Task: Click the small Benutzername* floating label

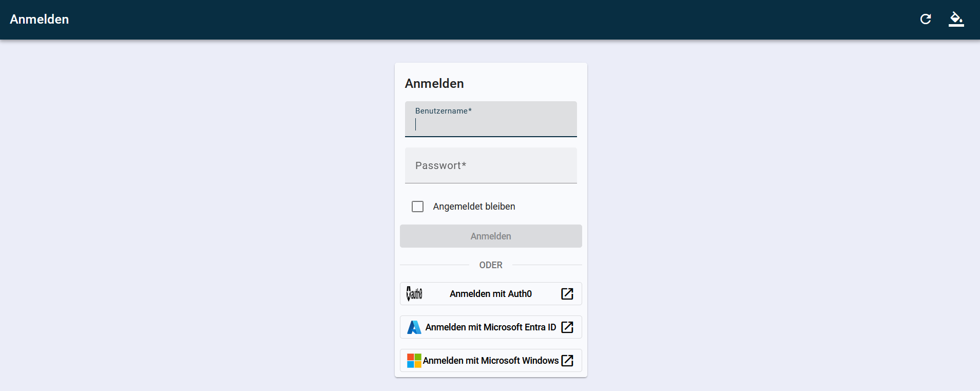Action: (x=444, y=111)
